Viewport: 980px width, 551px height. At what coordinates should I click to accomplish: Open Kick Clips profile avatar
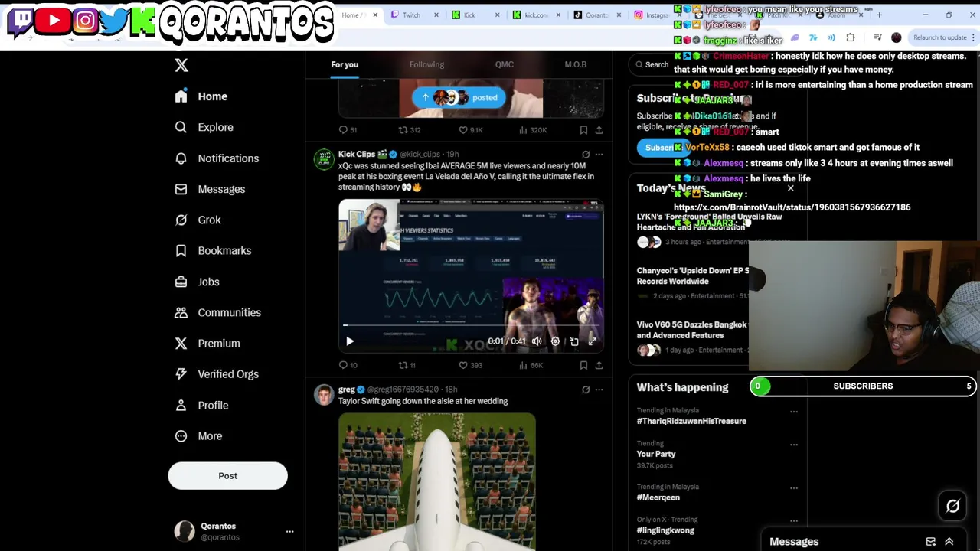point(324,159)
